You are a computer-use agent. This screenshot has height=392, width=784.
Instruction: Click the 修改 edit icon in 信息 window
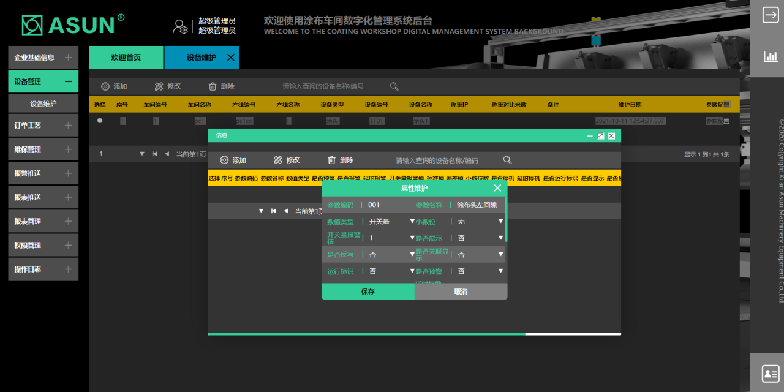click(278, 160)
